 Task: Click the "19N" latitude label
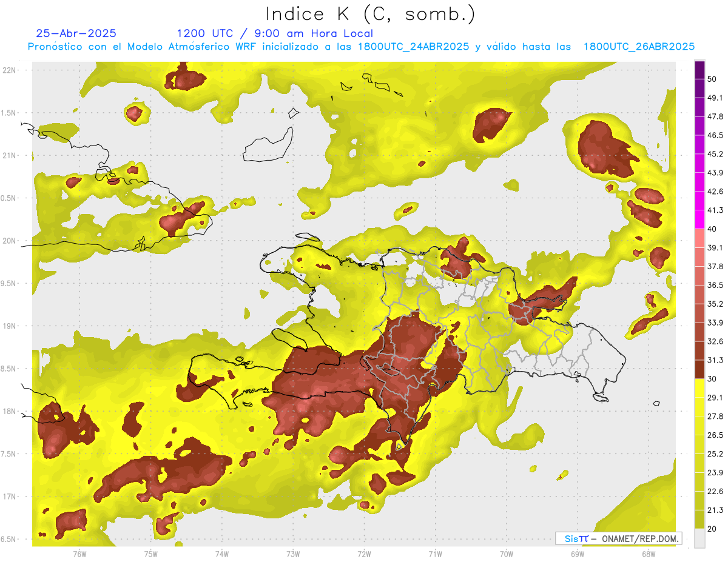click(x=10, y=326)
